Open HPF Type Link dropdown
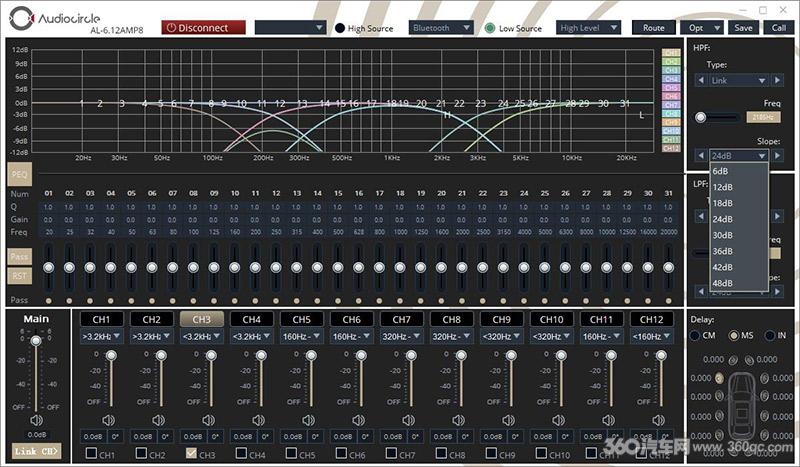Viewport: 800px width, 467px height. click(739, 80)
